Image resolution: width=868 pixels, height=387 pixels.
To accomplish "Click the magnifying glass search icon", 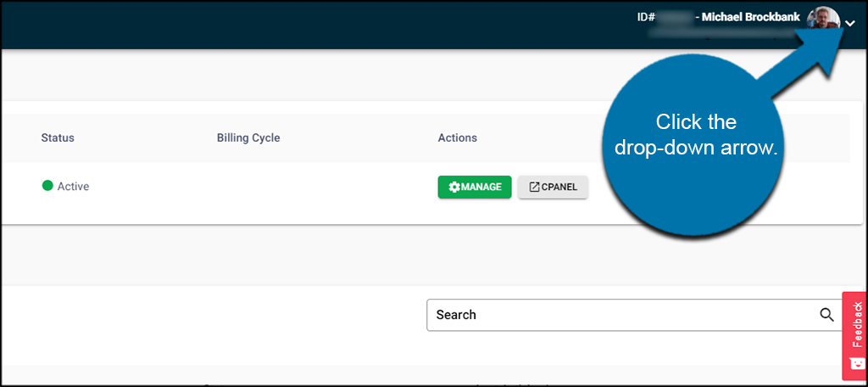I will pyautogui.click(x=826, y=314).
